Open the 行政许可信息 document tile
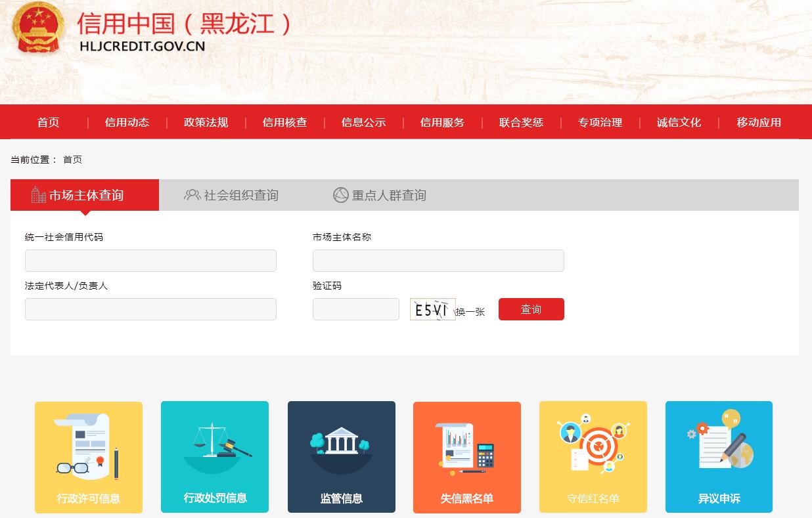The height and width of the screenshot is (518, 812). (x=89, y=457)
